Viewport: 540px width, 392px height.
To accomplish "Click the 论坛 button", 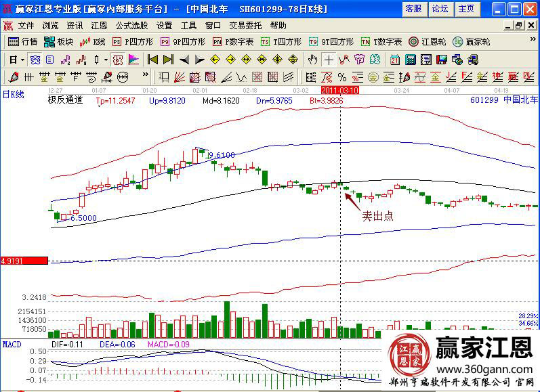I will 440,9.
